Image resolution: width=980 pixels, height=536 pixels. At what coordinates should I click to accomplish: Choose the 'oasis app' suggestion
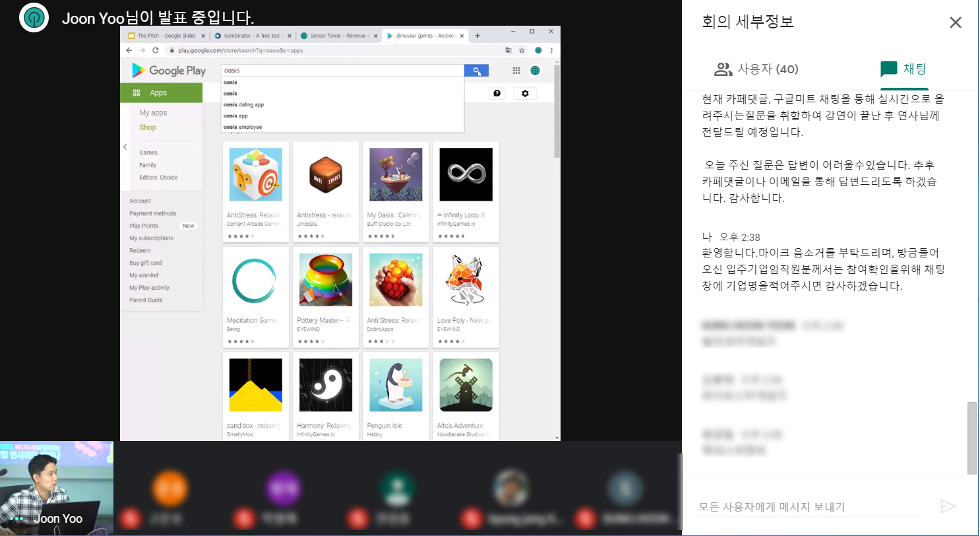(x=342, y=116)
